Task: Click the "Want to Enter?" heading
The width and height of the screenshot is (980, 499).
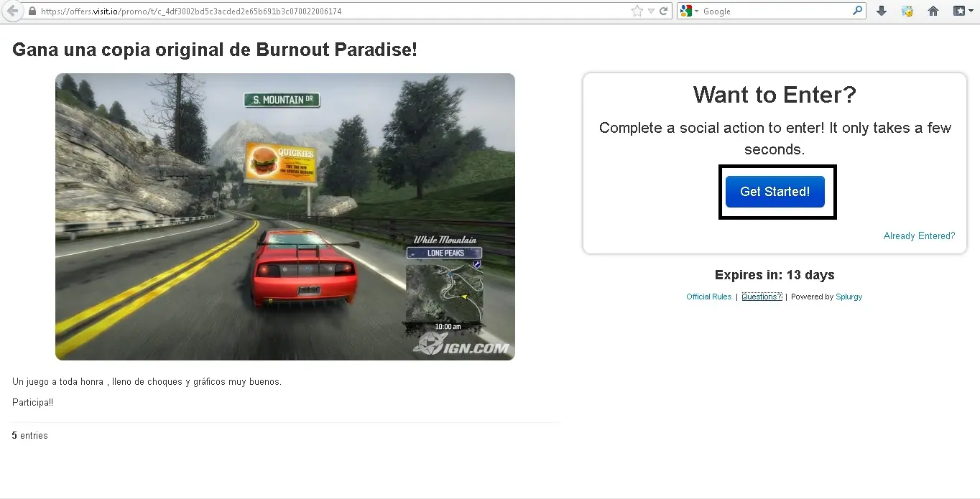Action: [x=775, y=95]
